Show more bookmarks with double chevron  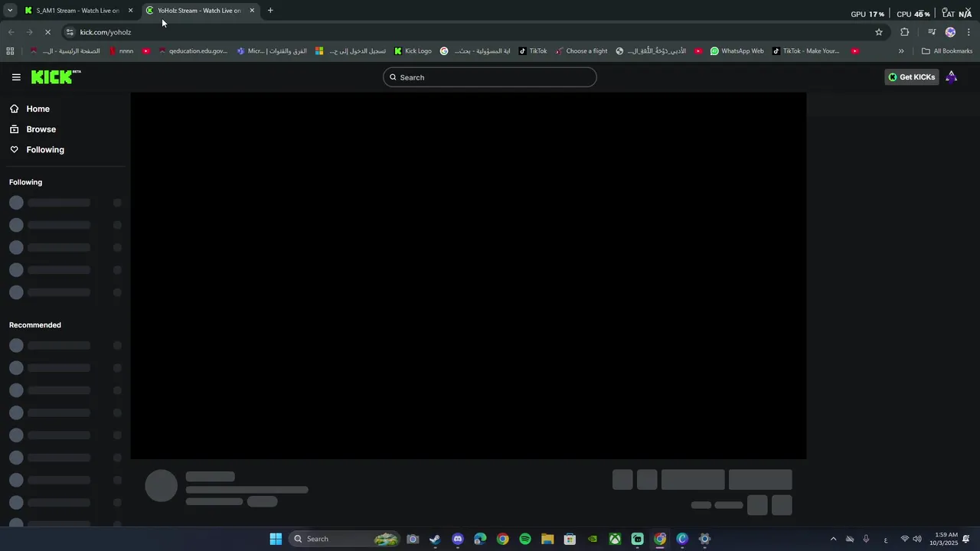pyautogui.click(x=901, y=51)
